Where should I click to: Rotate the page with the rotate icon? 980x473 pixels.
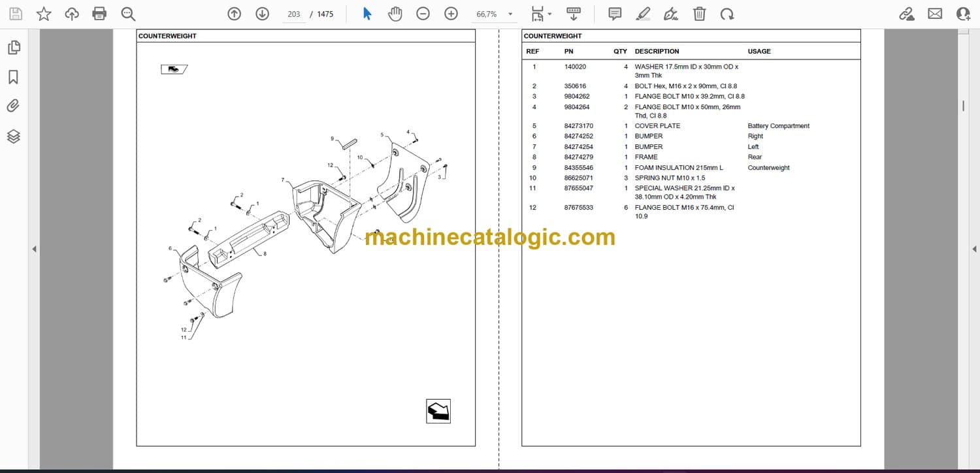coord(727,14)
